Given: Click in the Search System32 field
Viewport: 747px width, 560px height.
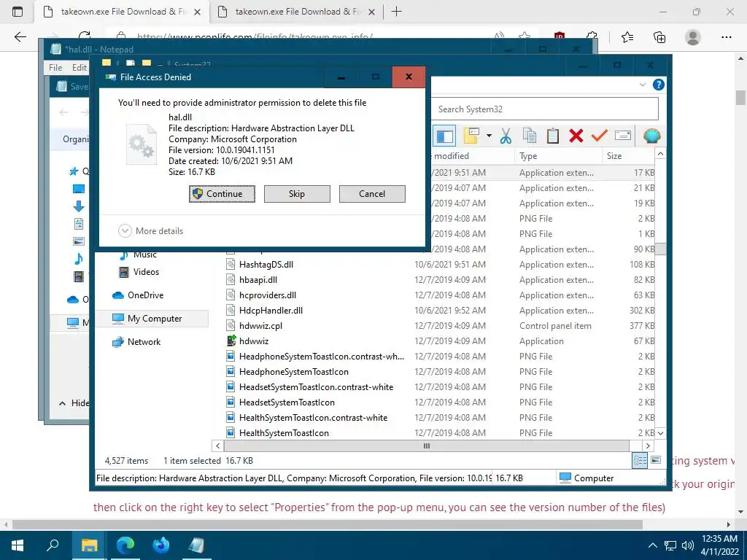Looking at the screenshot, I should tap(545, 109).
